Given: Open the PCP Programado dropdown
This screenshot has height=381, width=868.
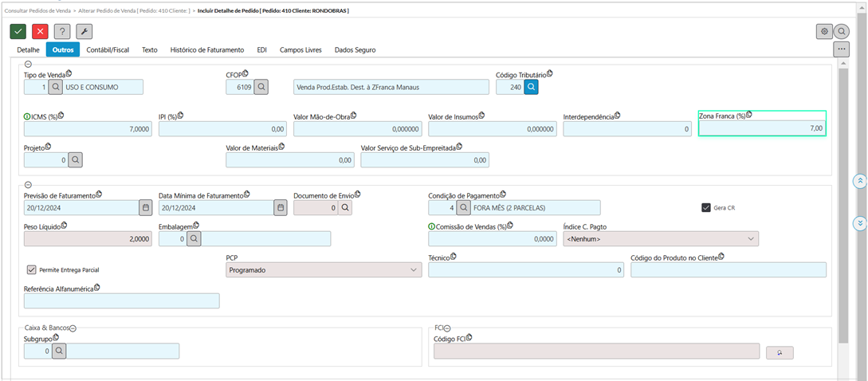Looking at the screenshot, I should [323, 269].
